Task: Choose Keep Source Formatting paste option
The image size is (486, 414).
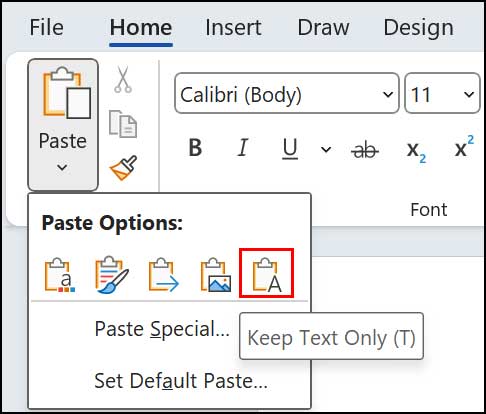Action: coord(60,275)
